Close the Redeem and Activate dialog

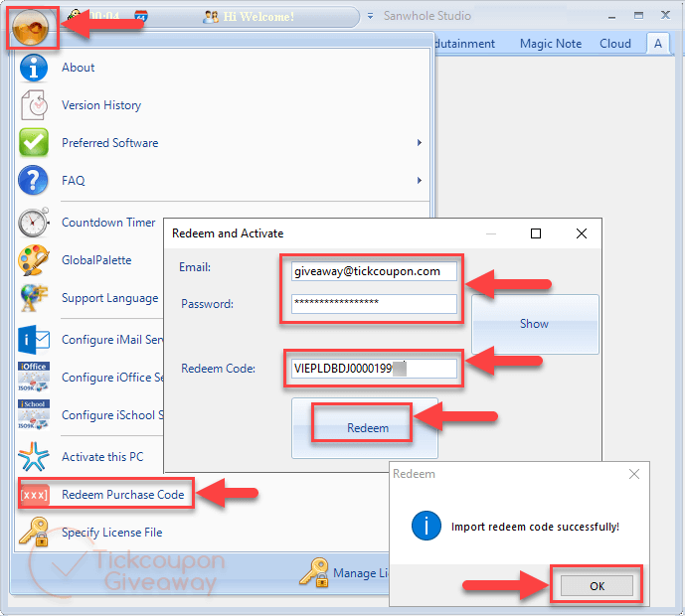[x=582, y=233]
